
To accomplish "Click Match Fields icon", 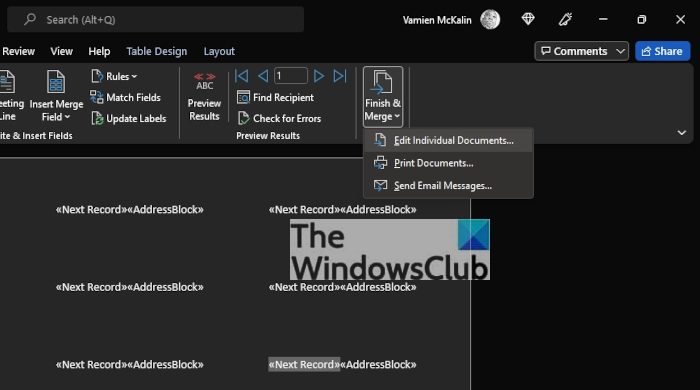I will coord(96,97).
